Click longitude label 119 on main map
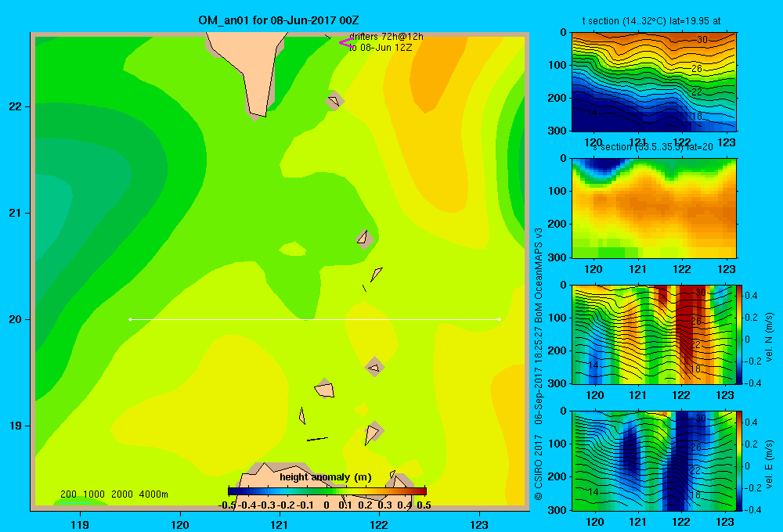 (80, 524)
